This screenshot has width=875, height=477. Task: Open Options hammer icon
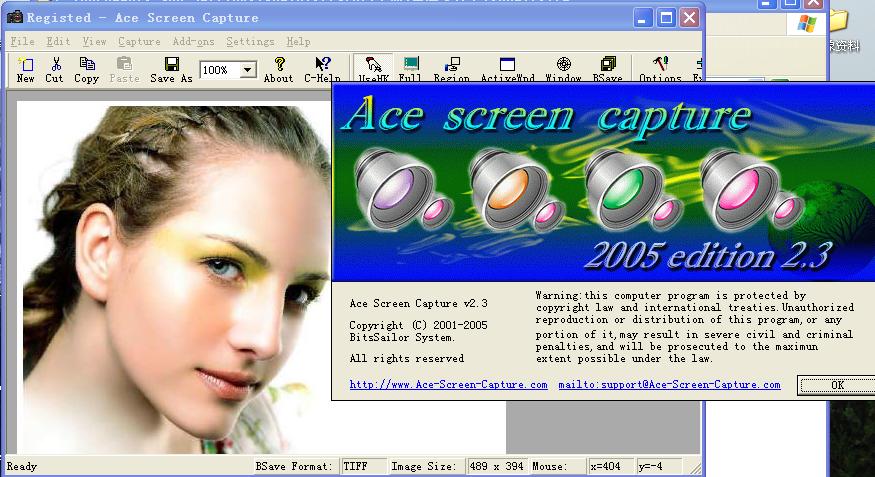pos(660,69)
